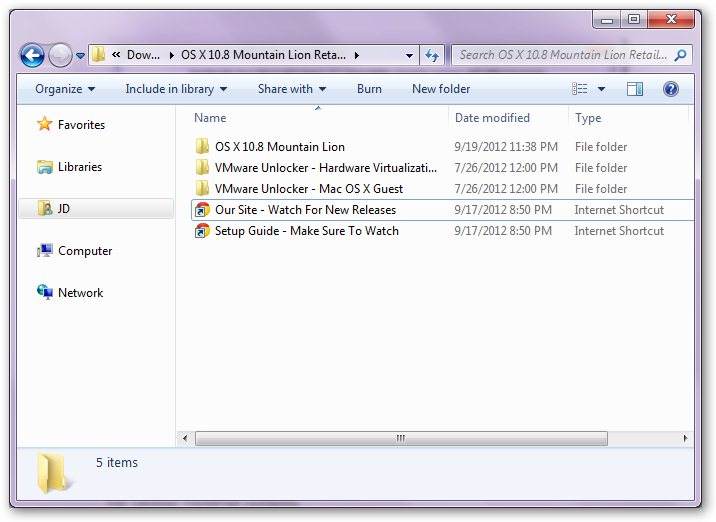
Task: Click the Computer monitor icon
Action: [x=45, y=250]
